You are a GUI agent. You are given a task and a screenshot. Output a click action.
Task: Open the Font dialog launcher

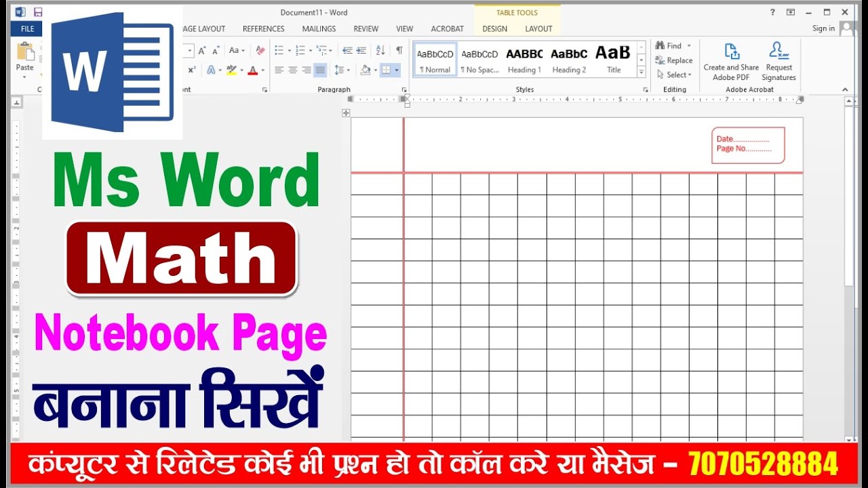click(x=264, y=89)
